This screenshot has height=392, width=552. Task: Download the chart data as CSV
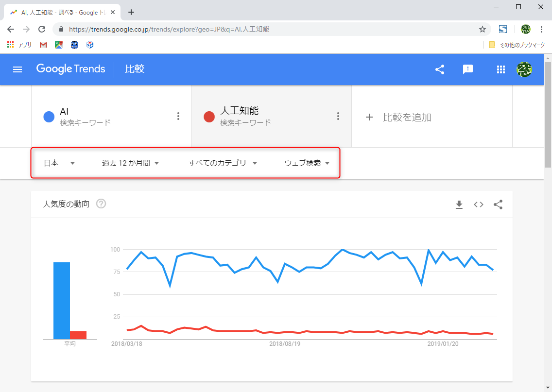(x=459, y=205)
